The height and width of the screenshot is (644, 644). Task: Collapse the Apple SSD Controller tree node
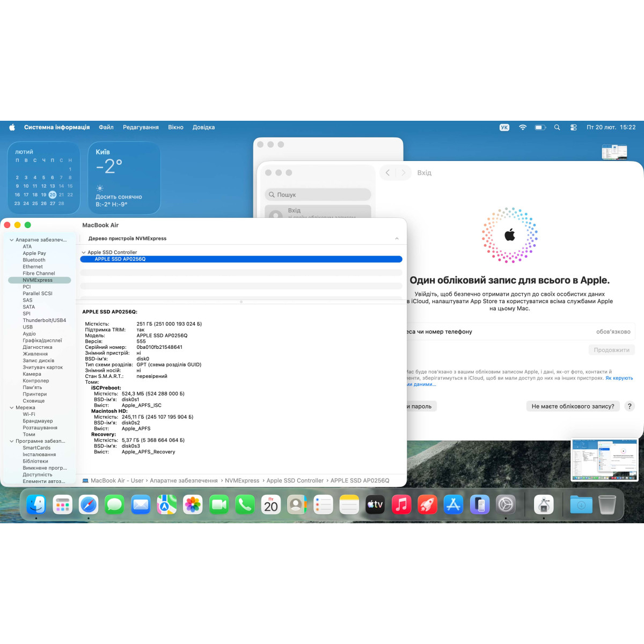84,252
